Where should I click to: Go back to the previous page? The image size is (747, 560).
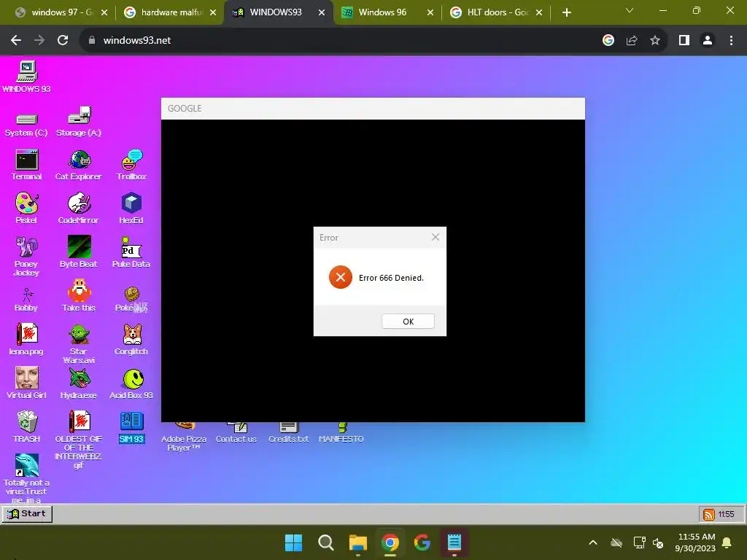point(16,41)
